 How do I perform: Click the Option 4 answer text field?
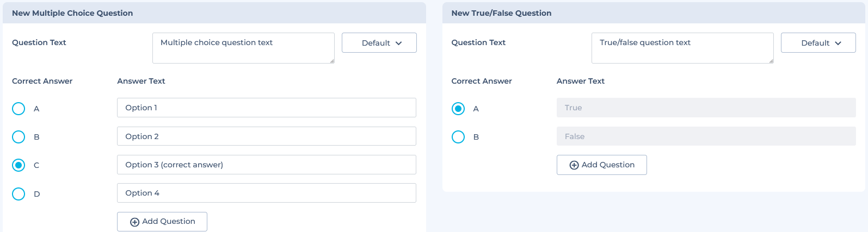click(x=267, y=193)
